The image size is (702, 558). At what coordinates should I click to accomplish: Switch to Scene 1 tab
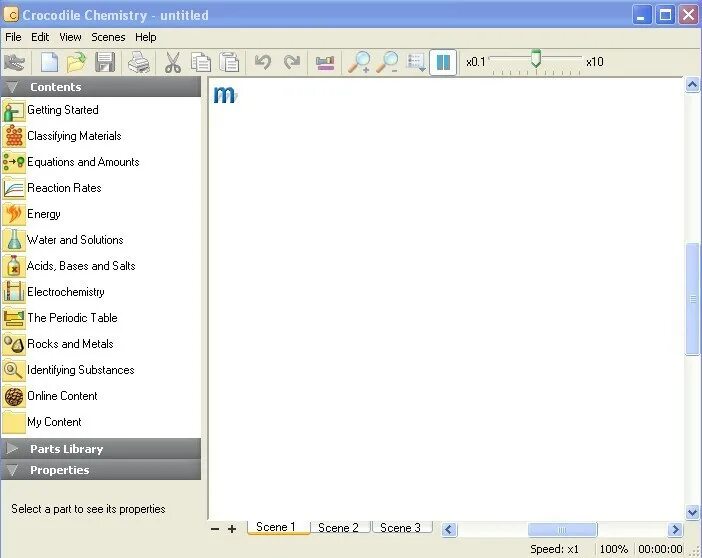[278, 527]
